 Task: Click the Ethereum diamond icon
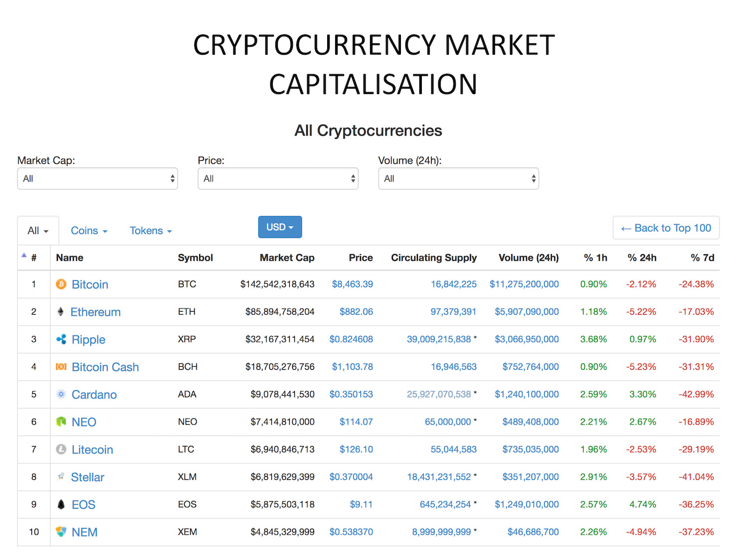pyautogui.click(x=61, y=312)
